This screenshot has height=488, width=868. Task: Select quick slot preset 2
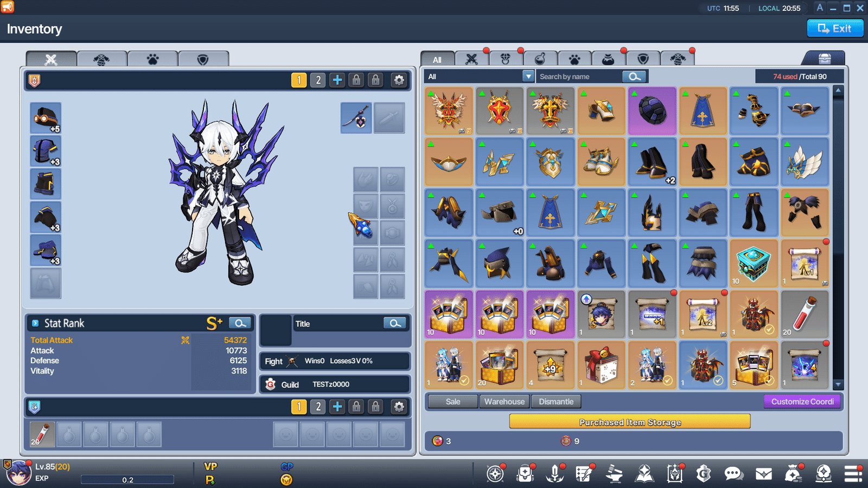point(318,407)
